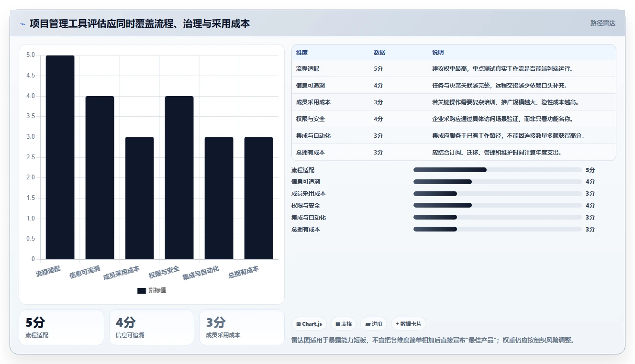Open the 5分 流程适配 stat card
Viewport: 635px width, 364px height.
[61, 327]
